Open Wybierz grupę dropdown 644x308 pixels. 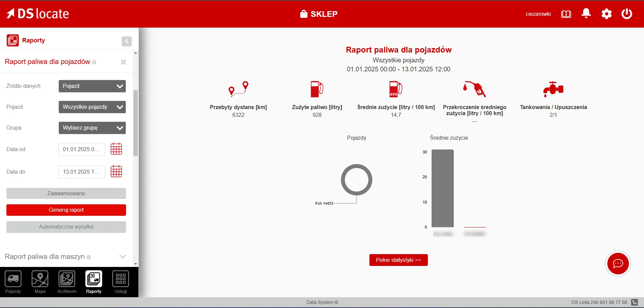click(x=92, y=128)
